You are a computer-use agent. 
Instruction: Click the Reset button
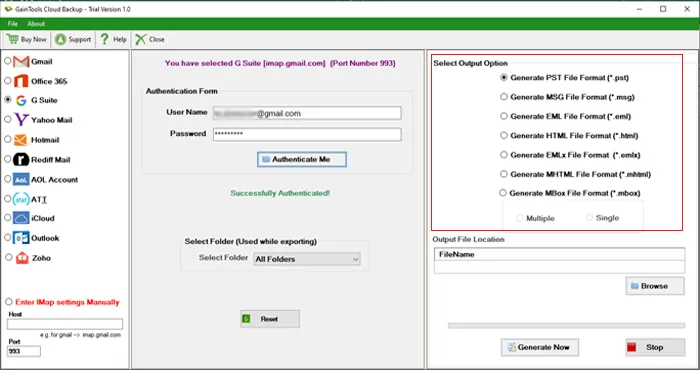click(270, 319)
